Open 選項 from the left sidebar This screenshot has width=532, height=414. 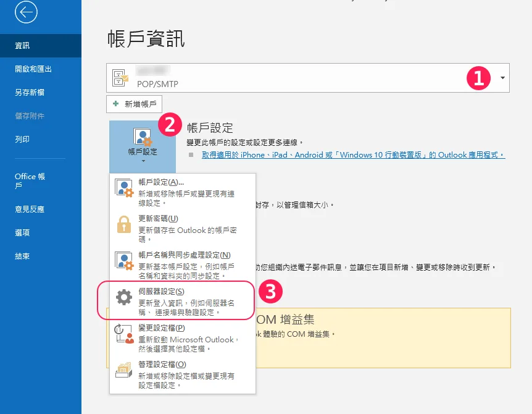pyautogui.click(x=22, y=232)
